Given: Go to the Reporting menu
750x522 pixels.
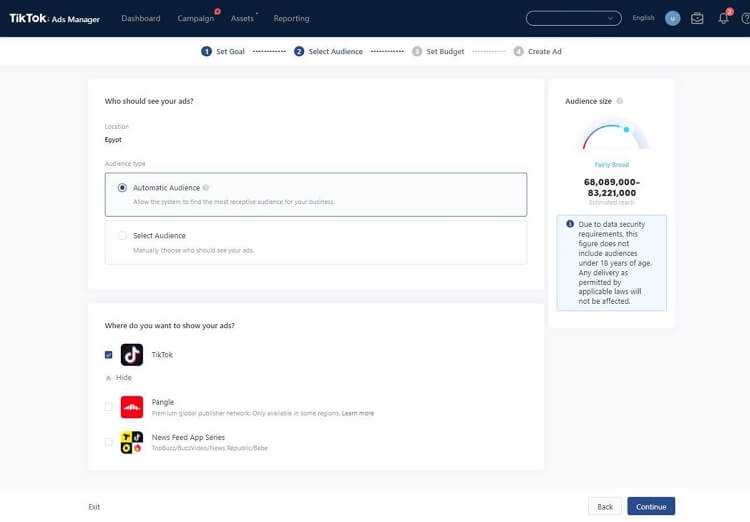Looking at the screenshot, I should coord(291,18).
